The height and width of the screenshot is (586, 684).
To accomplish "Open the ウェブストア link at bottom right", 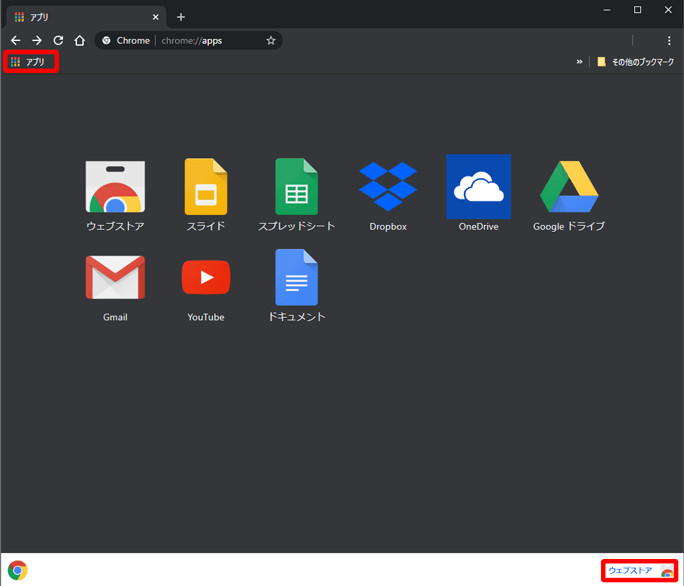I will pyautogui.click(x=640, y=570).
